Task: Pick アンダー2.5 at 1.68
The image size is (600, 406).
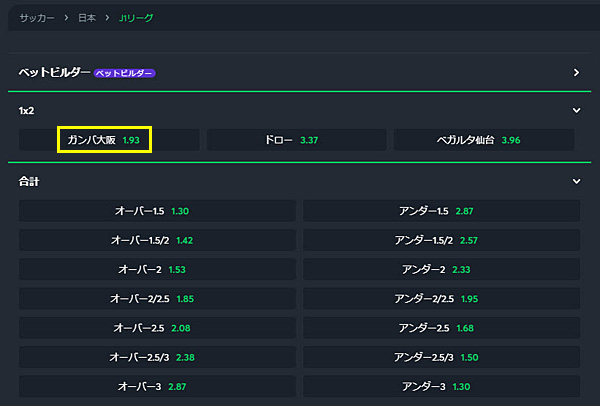Action: pos(441,328)
